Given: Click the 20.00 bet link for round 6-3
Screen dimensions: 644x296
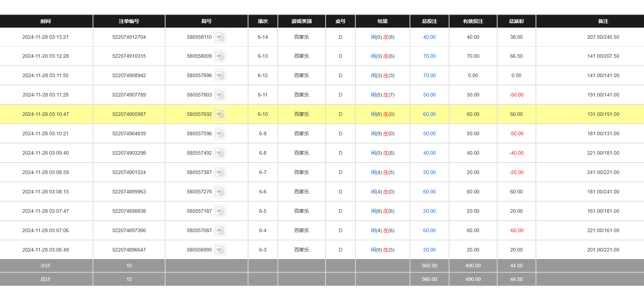Looking at the screenshot, I should point(429,250).
